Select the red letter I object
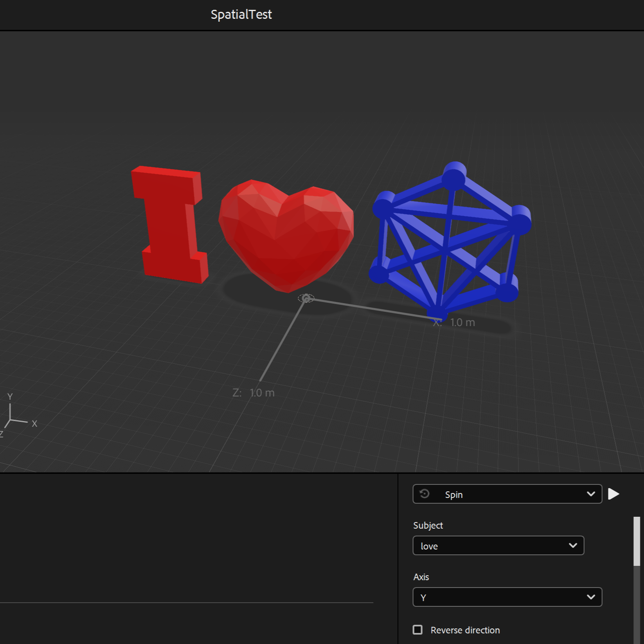The height and width of the screenshot is (644, 644). point(170,224)
